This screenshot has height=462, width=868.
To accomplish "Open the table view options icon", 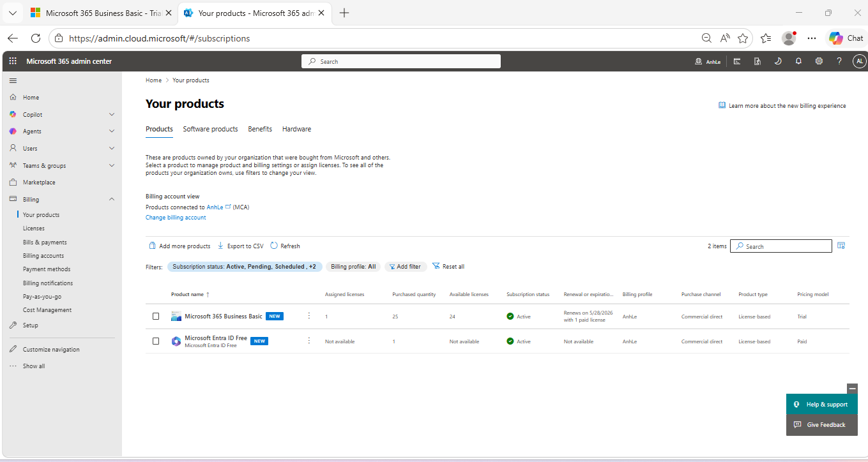I will click(841, 246).
